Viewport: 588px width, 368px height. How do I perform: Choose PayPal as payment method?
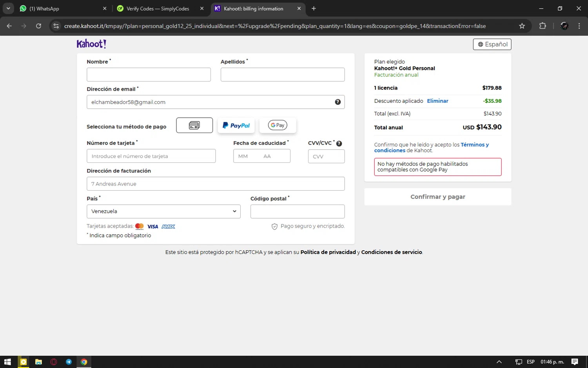pos(236,126)
